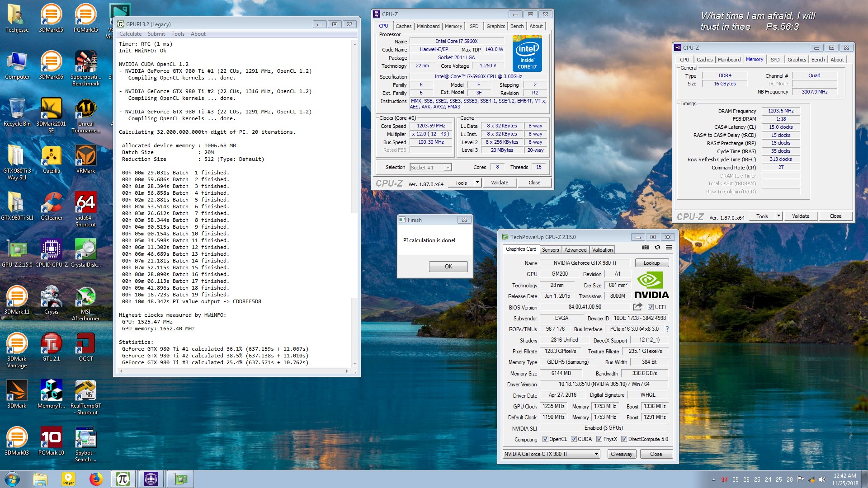The image size is (868, 488).
Task: Launch Catzilla benchmark icon
Action: pyautogui.click(x=51, y=159)
